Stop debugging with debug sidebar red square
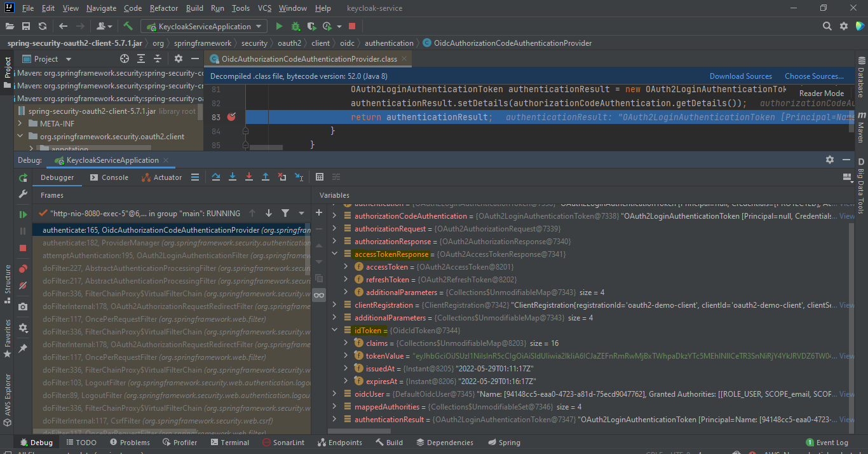The width and height of the screenshot is (868, 454). pyautogui.click(x=23, y=248)
